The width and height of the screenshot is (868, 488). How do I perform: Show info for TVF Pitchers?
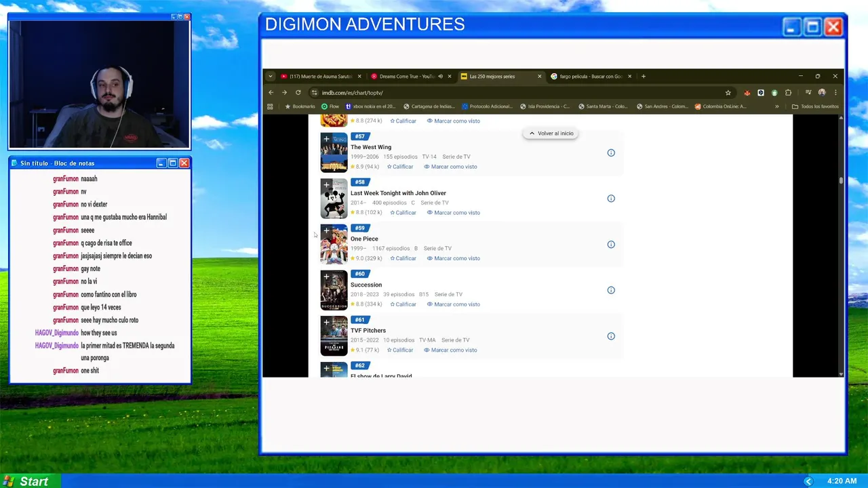611,336
